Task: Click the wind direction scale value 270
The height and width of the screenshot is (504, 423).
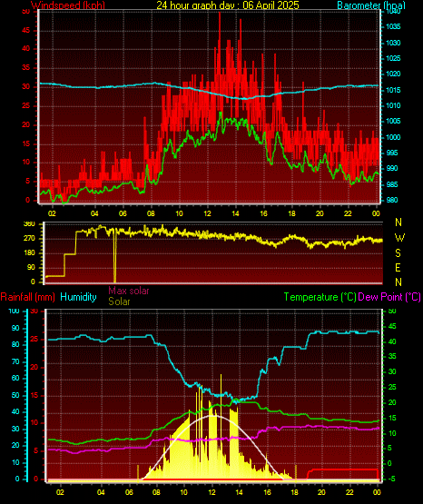Action: [29, 239]
